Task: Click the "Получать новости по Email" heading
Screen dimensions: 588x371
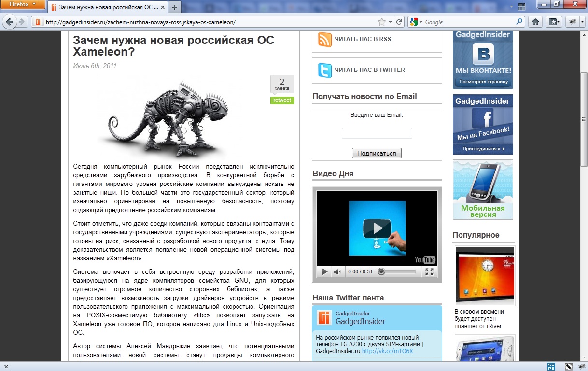Action: (x=364, y=96)
